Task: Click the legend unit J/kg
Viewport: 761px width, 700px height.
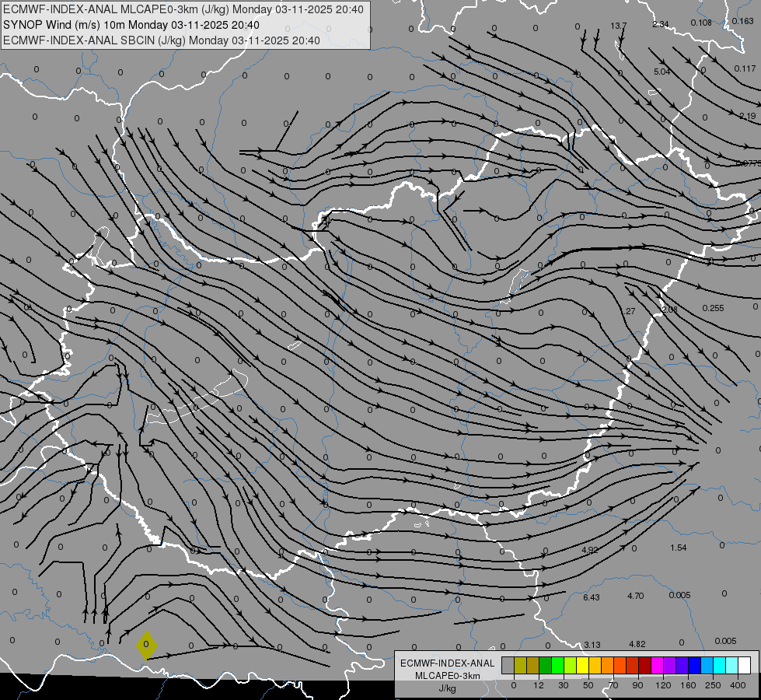Action: coord(448,688)
